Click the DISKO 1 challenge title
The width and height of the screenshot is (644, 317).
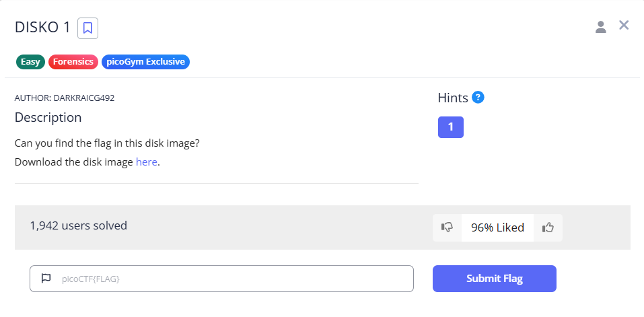[42, 28]
